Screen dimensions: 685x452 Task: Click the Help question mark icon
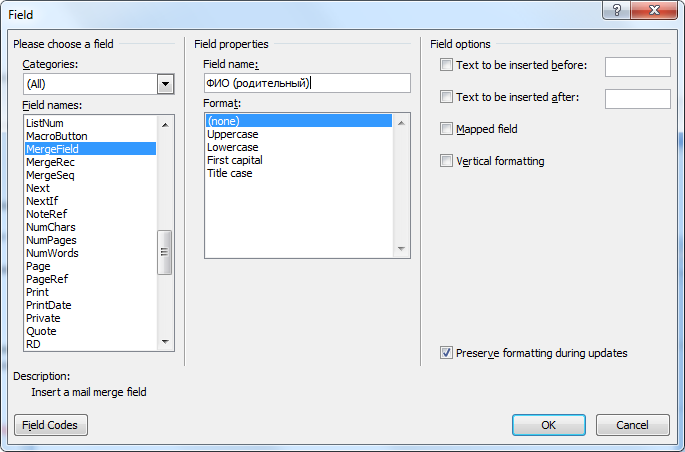617,11
